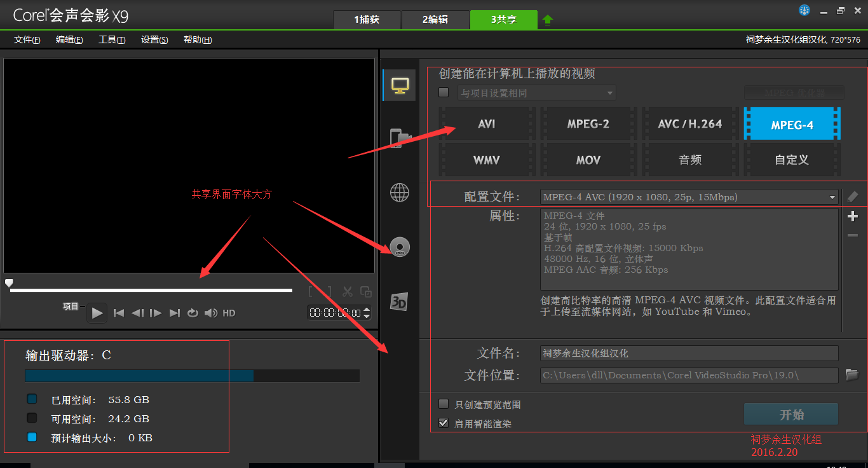Step forward to next frame
Screen dimensions: 868x468
click(x=156, y=313)
